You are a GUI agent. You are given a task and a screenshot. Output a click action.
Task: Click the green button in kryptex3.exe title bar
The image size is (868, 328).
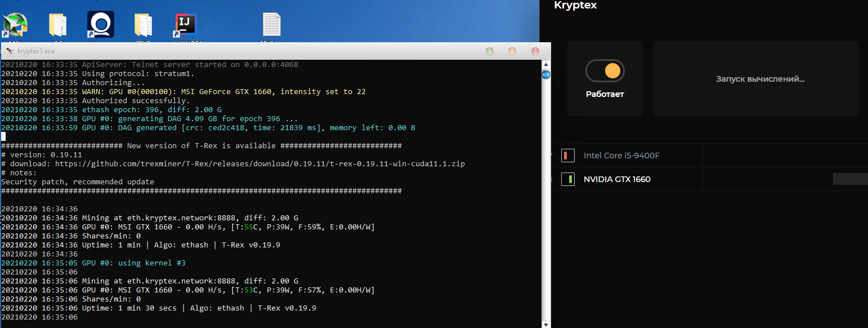pyautogui.click(x=490, y=51)
